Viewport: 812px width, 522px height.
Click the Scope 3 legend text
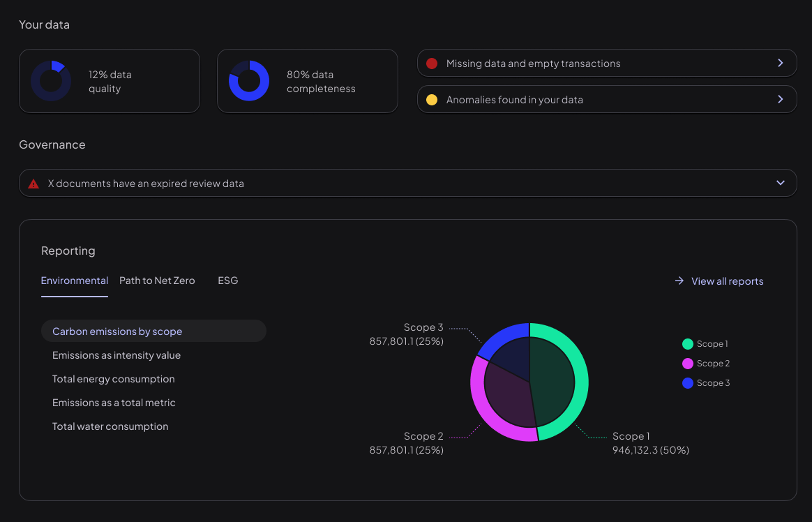tap(713, 383)
